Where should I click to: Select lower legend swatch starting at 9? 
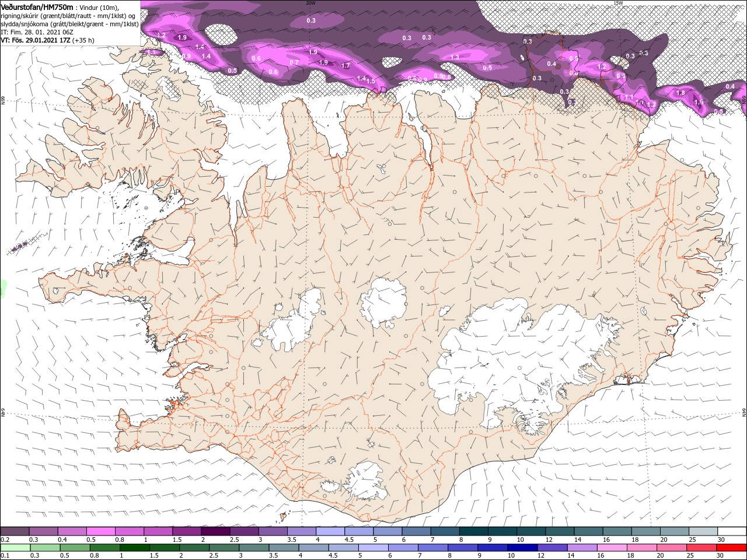point(493,548)
